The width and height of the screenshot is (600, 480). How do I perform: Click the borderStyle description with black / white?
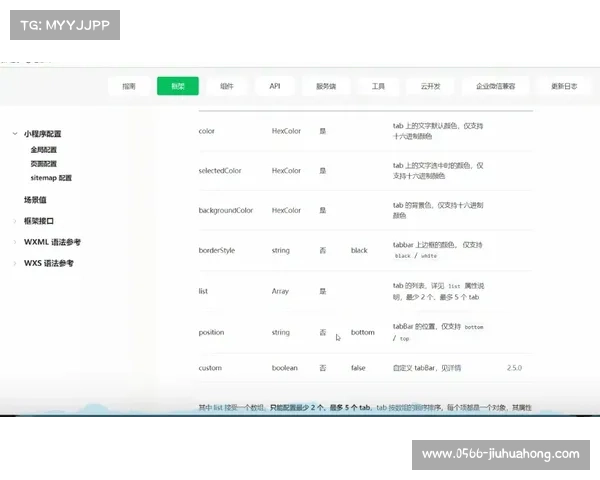pyautogui.click(x=437, y=250)
